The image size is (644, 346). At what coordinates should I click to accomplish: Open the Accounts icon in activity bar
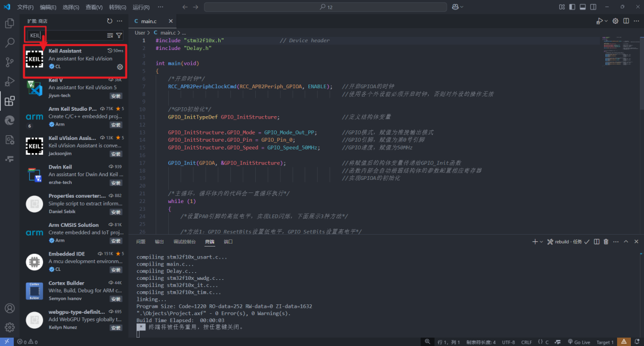click(x=10, y=308)
